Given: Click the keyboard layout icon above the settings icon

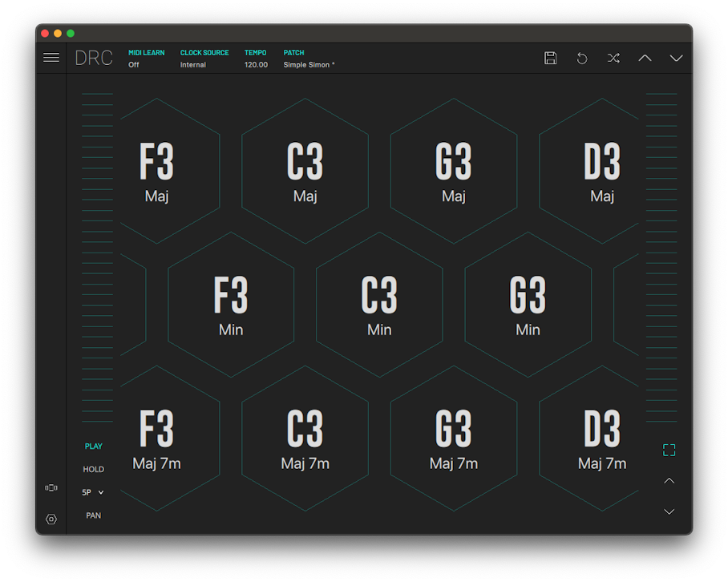Looking at the screenshot, I should click(x=51, y=487).
